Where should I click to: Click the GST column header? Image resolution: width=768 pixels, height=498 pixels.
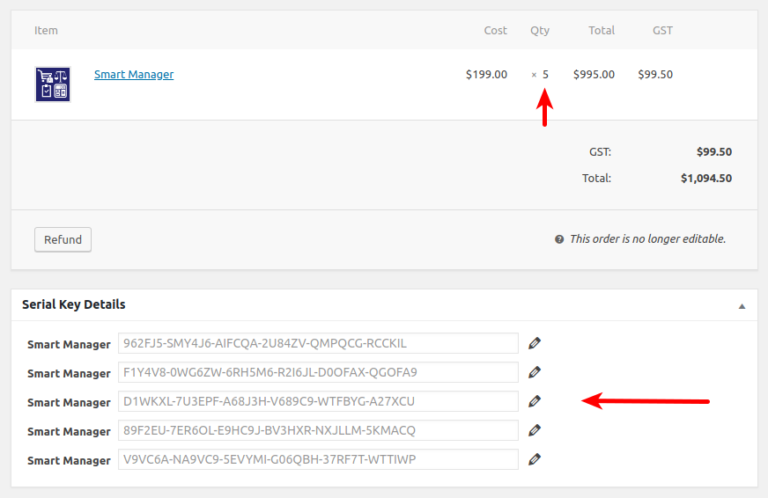662,30
